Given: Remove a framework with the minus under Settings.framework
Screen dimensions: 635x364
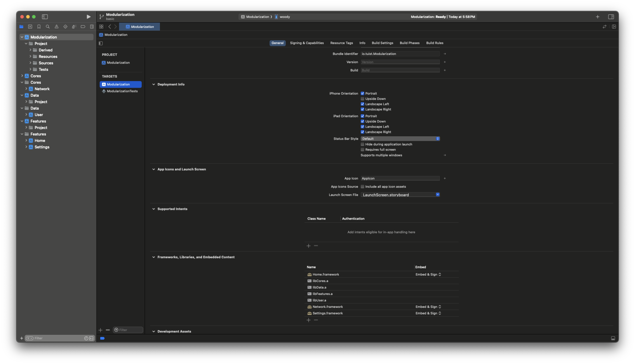Looking at the screenshot, I should pos(316,320).
